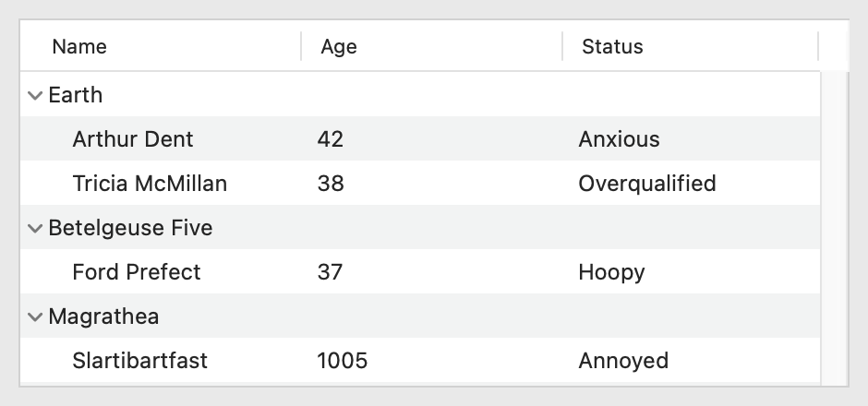Select the Slartibartfast row
The width and height of the screenshot is (868, 406).
[x=139, y=361]
